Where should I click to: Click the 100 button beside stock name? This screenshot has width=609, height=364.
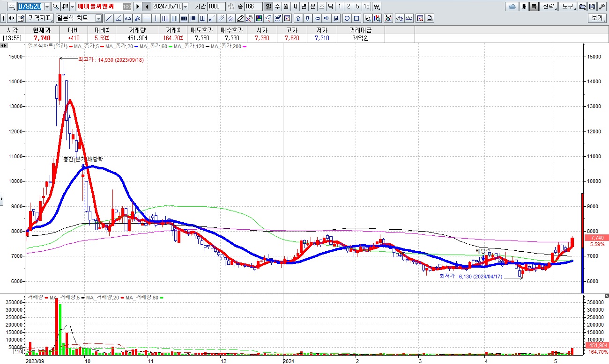coord(127,7)
